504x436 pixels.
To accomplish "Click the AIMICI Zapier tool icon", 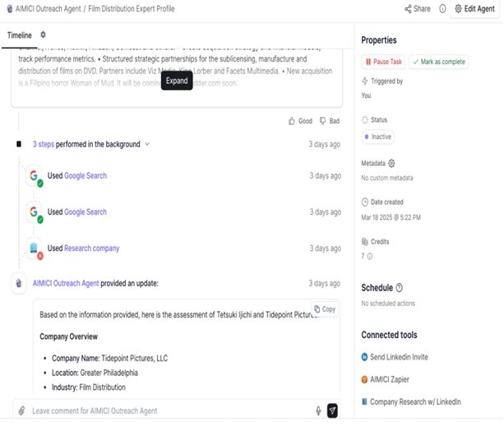I will coord(364,379).
